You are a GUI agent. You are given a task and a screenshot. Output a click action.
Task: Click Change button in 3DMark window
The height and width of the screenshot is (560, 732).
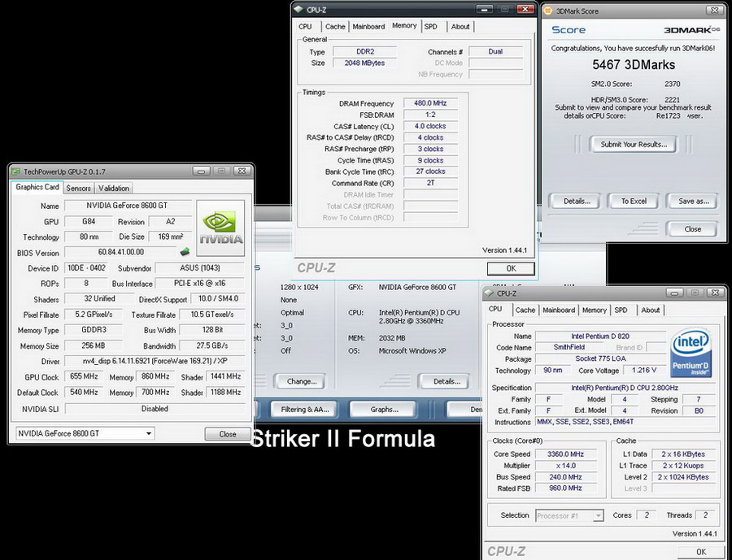click(302, 381)
